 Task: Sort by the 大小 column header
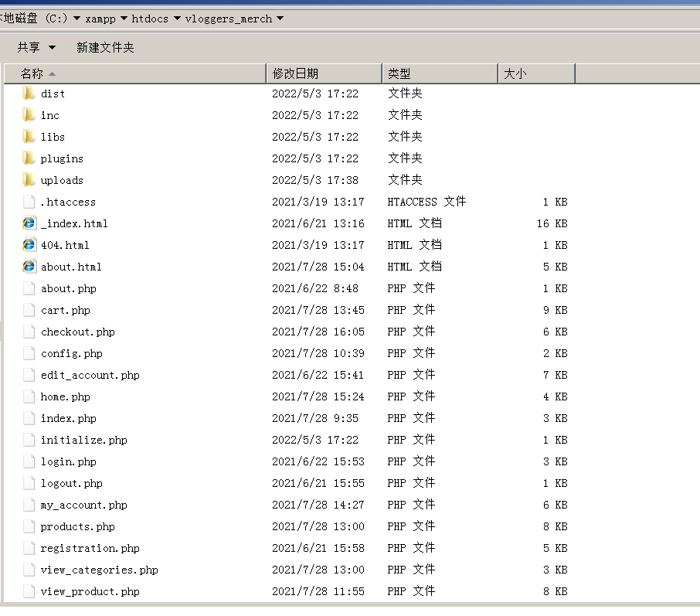[536, 73]
